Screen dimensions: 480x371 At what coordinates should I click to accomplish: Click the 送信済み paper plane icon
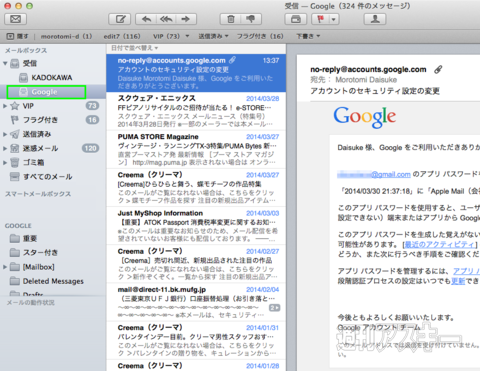pos(15,134)
